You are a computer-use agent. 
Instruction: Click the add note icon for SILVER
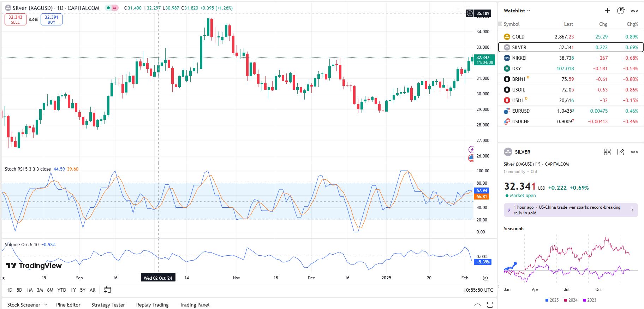tap(621, 152)
